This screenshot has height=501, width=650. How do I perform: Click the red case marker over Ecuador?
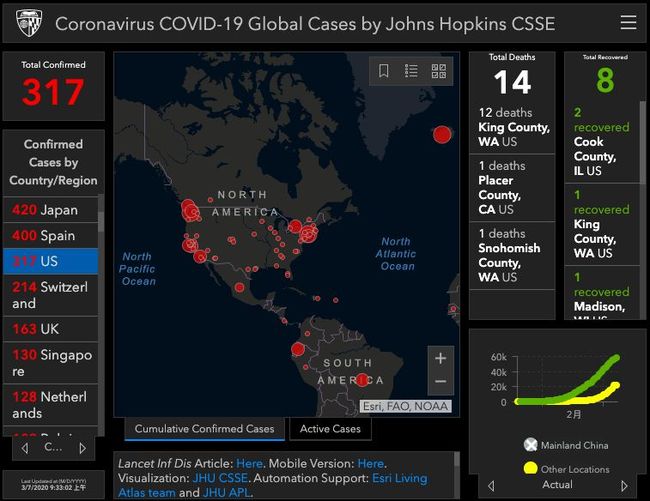click(x=298, y=349)
